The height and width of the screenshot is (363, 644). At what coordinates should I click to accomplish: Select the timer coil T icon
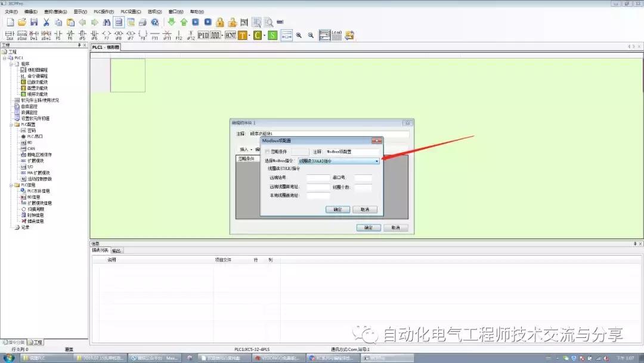click(243, 35)
